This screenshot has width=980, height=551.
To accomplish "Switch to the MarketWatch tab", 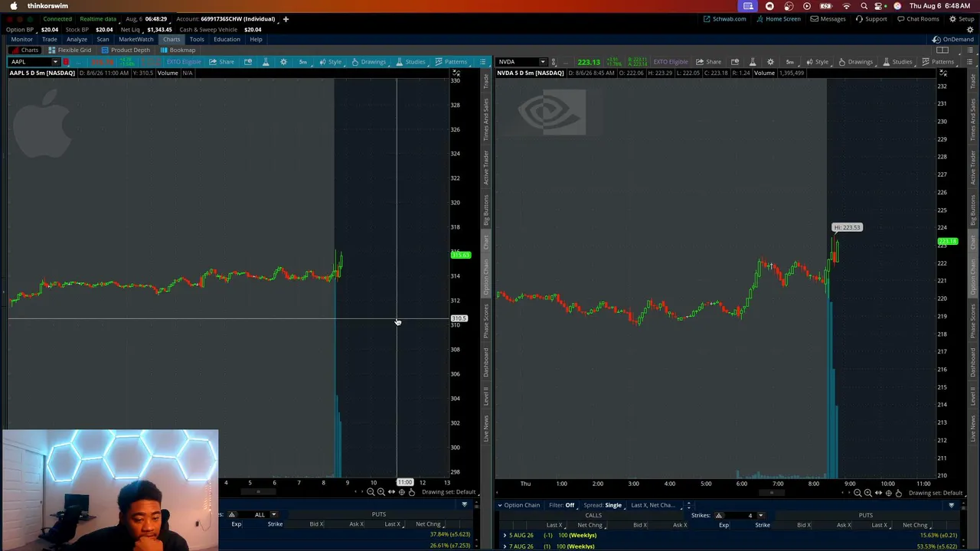I will pyautogui.click(x=136, y=39).
